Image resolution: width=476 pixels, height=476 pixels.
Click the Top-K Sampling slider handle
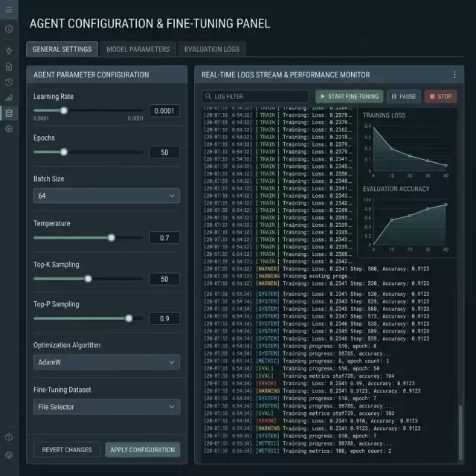point(88,279)
